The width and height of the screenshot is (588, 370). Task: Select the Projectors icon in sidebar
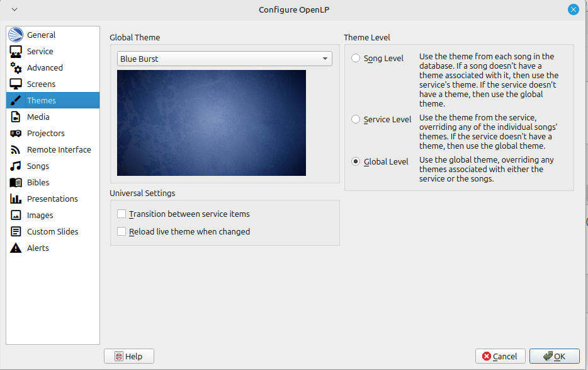click(16, 134)
